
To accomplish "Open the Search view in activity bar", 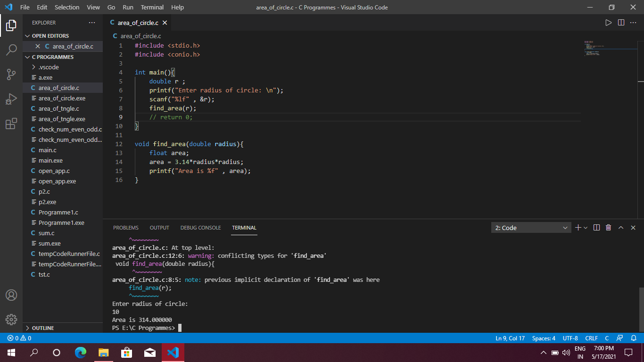I will (x=11, y=49).
